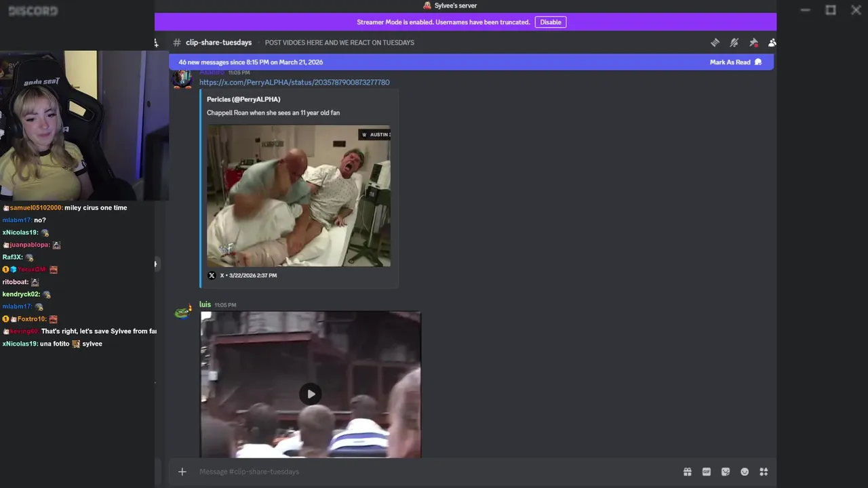The width and height of the screenshot is (868, 488).
Task: Click chat user Raf3X
Action: [x=12, y=258]
